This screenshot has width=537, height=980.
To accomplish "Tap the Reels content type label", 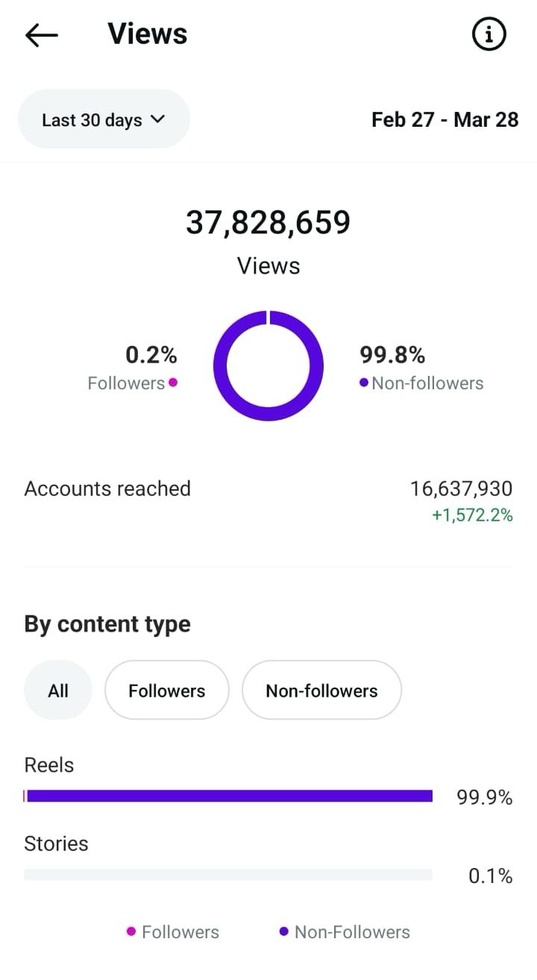I will 49,764.
